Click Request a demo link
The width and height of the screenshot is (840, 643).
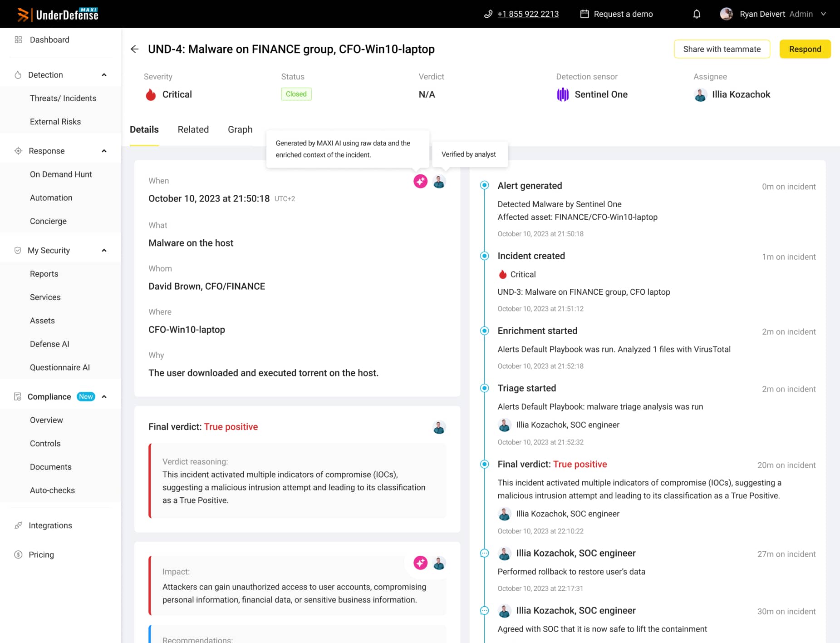(x=623, y=14)
